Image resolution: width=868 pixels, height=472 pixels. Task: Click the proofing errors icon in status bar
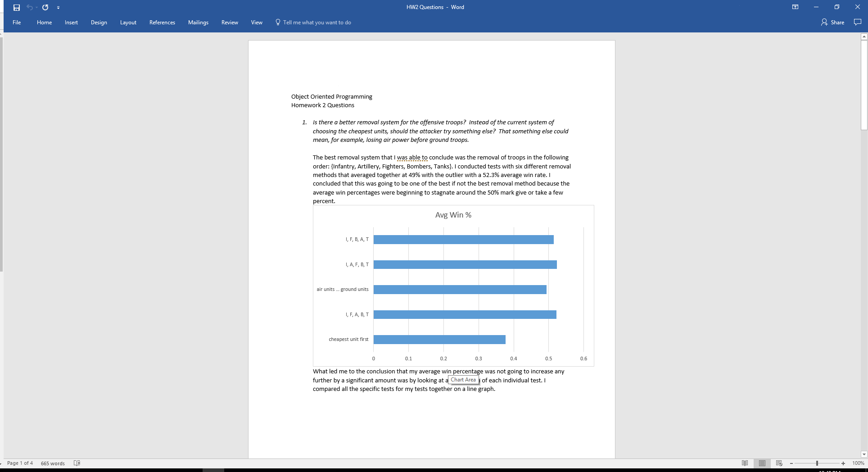click(x=77, y=463)
